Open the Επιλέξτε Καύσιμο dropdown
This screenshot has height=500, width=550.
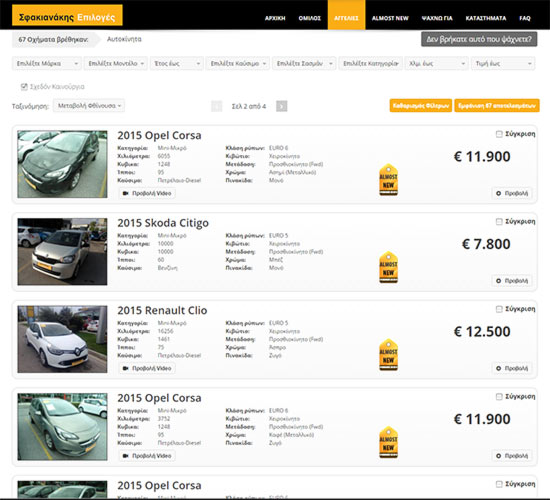[238, 64]
